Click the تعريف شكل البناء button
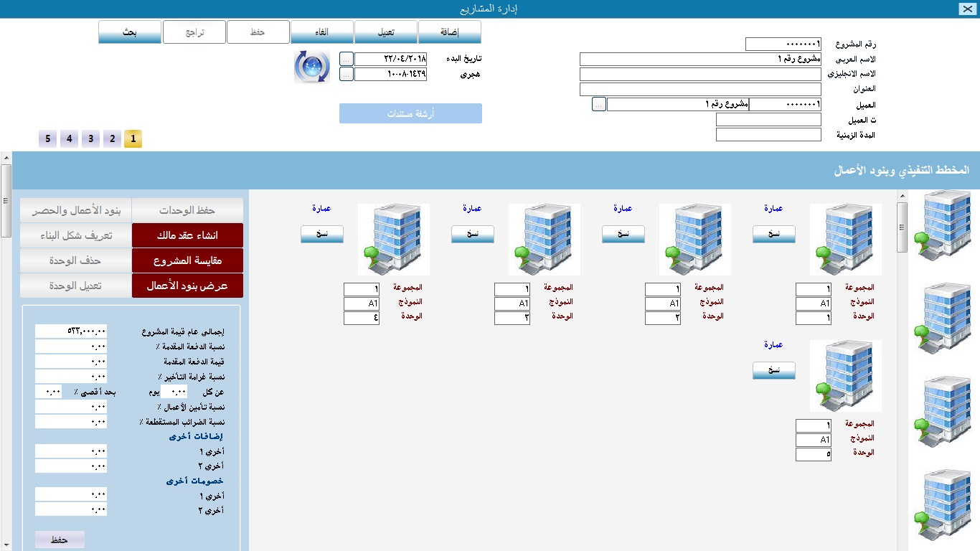Image resolution: width=980 pixels, height=551 pixels. 76,235
